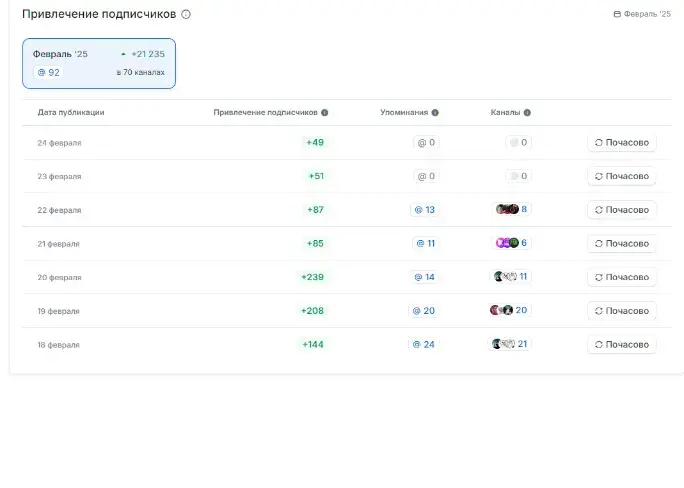Open Почасово for 18 февраля
The width and height of the screenshot is (684, 488).
[x=622, y=345]
